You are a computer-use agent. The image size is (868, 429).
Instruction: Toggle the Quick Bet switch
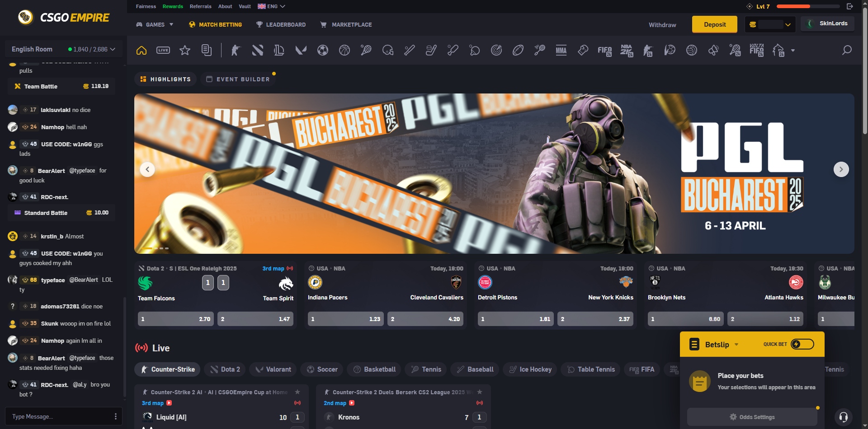(x=802, y=344)
